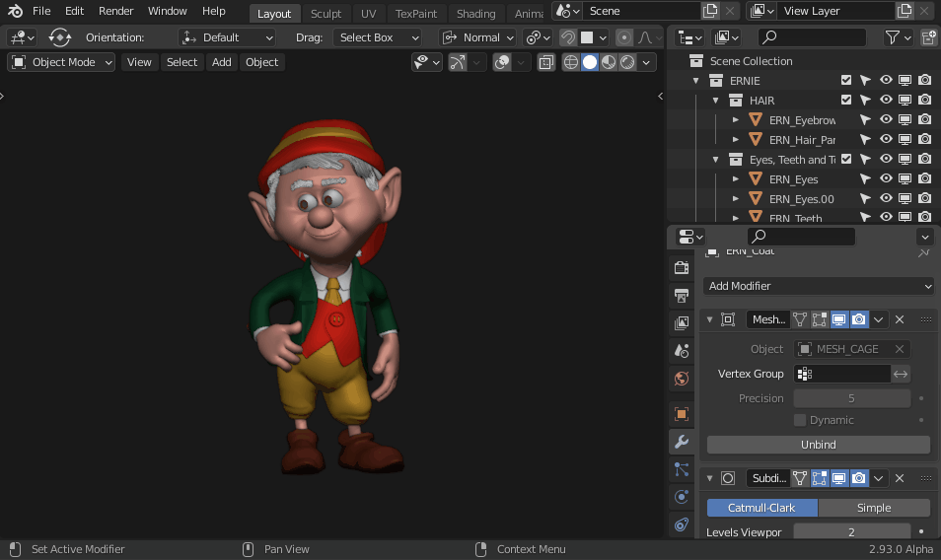Switch to the Sculpt workspace tab
The width and height of the screenshot is (941, 560).
click(326, 13)
